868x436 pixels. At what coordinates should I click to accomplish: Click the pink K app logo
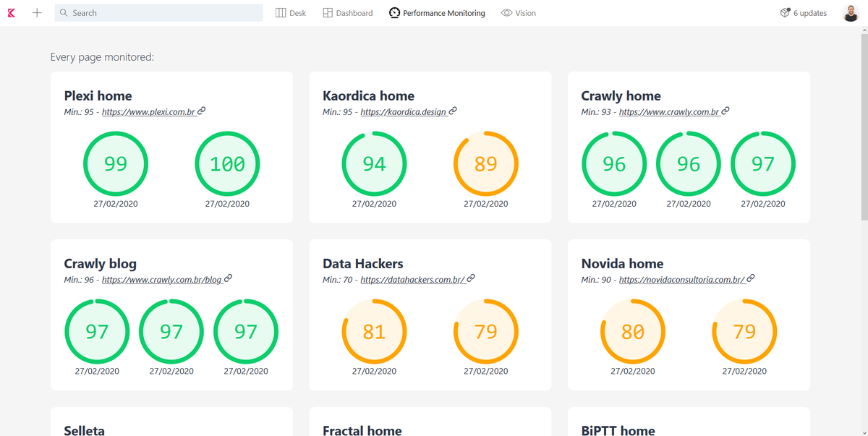[x=11, y=13]
